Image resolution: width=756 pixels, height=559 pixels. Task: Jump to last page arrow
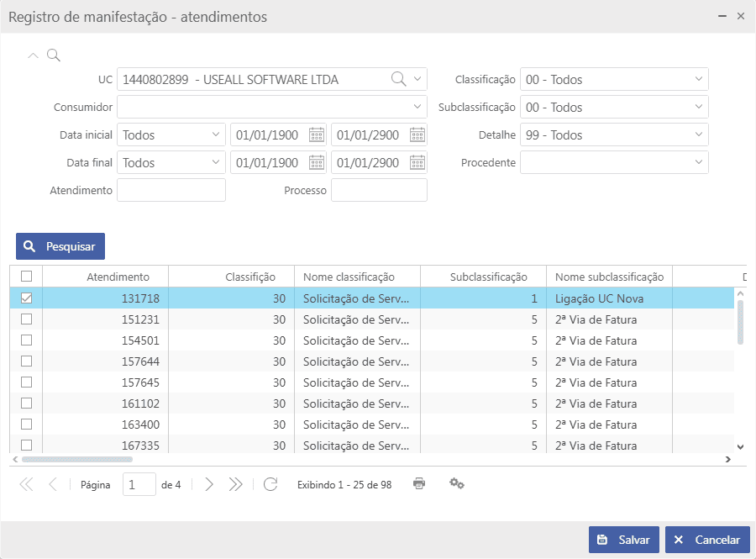(x=235, y=484)
